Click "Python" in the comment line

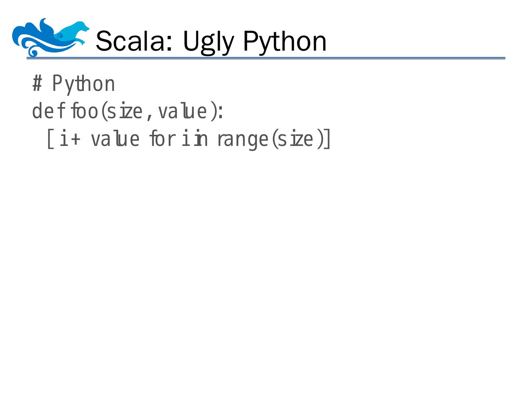point(83,84)
